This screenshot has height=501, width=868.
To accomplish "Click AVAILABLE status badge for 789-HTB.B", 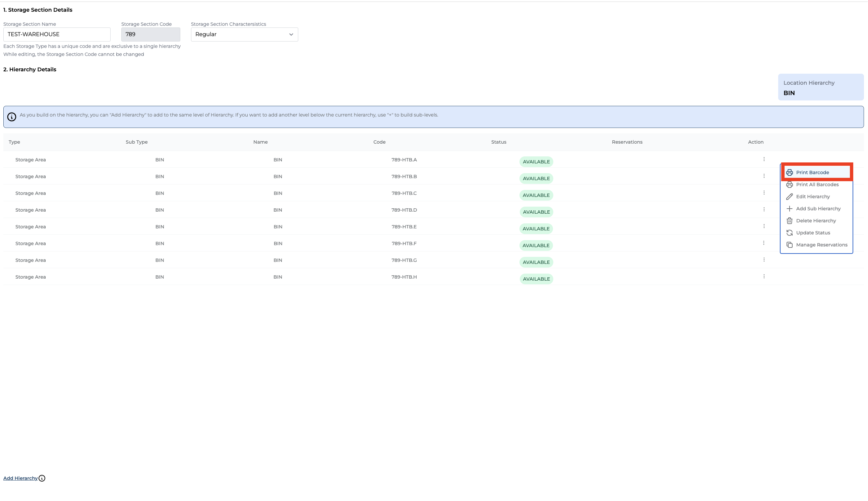I will [x=536, y=178].
